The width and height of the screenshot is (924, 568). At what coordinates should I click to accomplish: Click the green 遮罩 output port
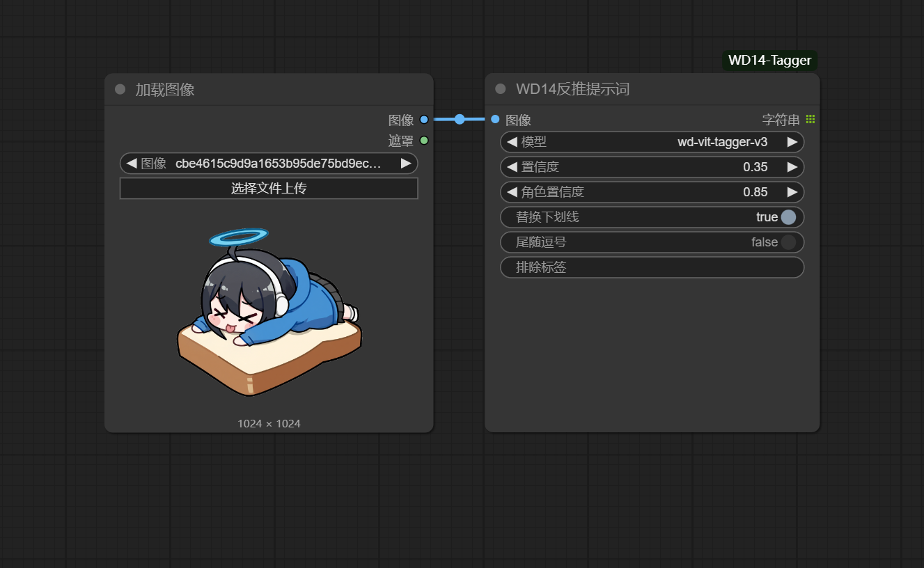tap(424, 141)
